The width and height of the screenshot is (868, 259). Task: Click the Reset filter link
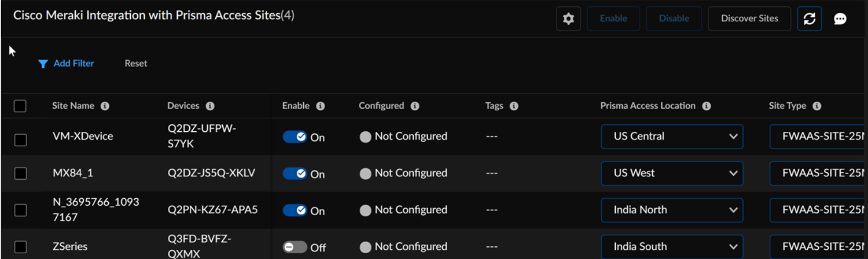[136, 64]
